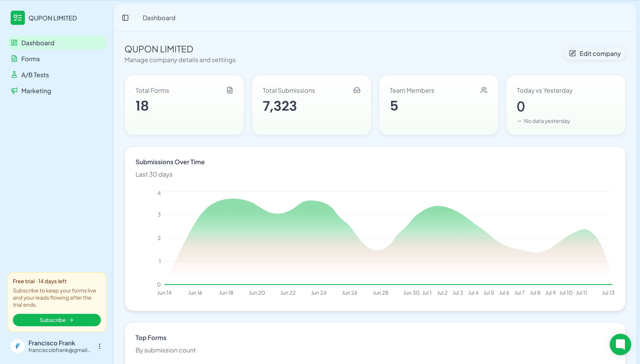Click the 'No data yesterday' text

pos(547,121)
